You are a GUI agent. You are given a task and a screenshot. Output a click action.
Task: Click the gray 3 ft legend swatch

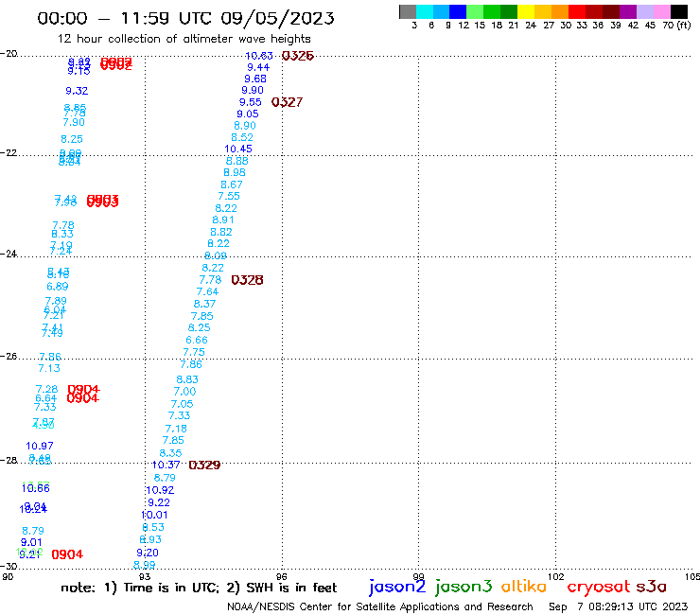coord(408,11)
